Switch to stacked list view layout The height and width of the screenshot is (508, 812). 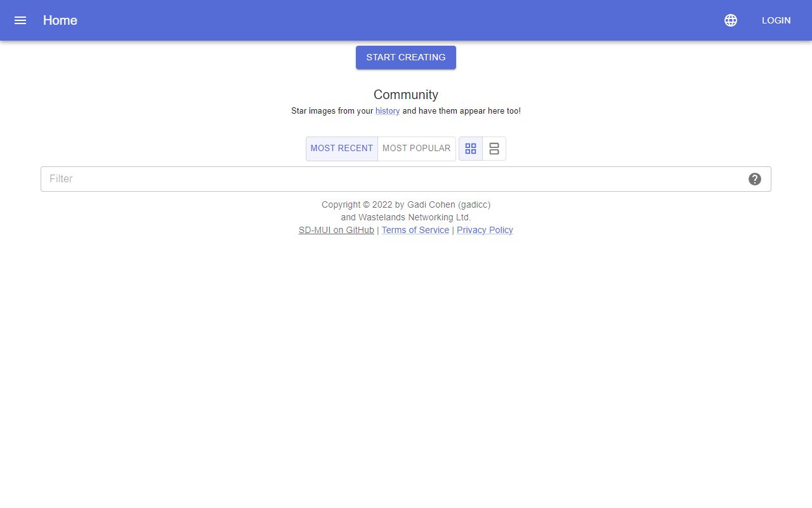494,149
